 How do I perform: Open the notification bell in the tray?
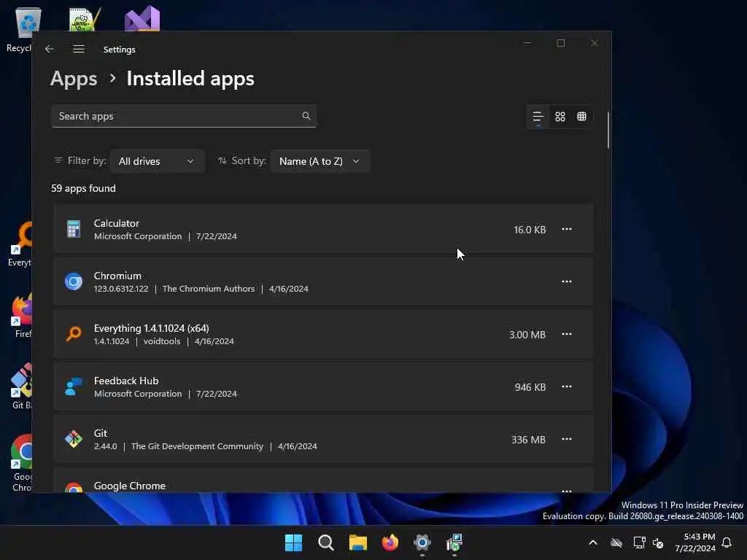727,542
